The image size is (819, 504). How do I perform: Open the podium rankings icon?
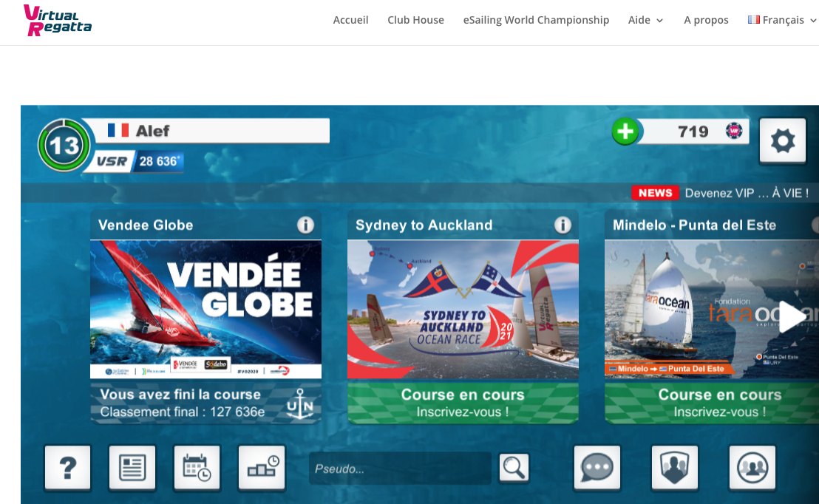click(x=262, y=468)
